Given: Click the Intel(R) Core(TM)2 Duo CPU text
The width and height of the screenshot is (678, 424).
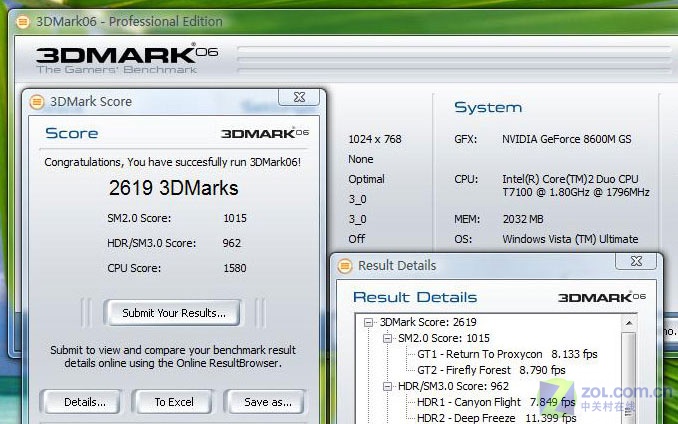Looking at the screenshot, I should pyautogui.click(x=570, y=179).
